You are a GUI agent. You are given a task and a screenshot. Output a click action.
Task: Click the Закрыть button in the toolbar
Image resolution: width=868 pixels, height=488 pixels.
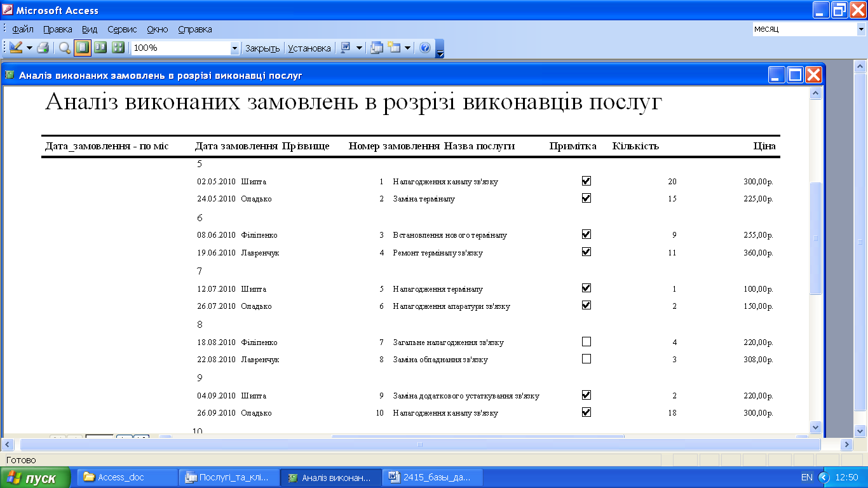(x=262, y=48)
